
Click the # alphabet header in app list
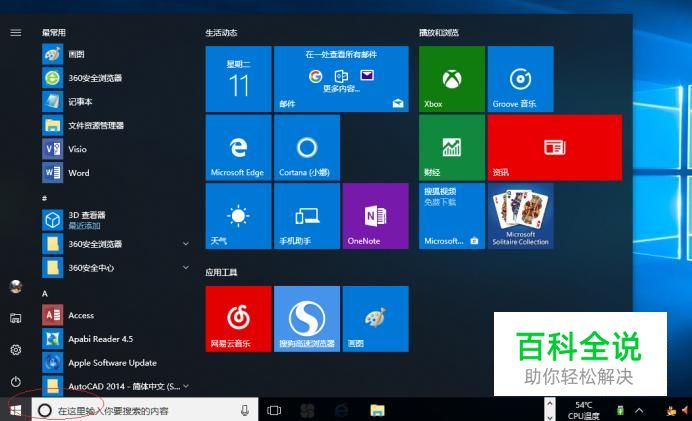(x=44, y=198)
